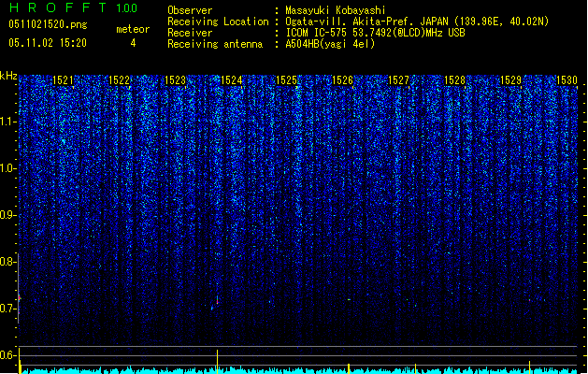This screenshot has width=588, height=374.
Task: Click the date stamp 05.11.02 15:20
Action: (48, 43)
